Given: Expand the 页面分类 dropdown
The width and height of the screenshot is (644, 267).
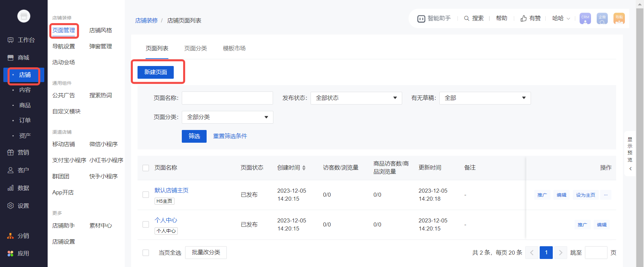Looking at the screenshot, I should [x=227, y=117].
